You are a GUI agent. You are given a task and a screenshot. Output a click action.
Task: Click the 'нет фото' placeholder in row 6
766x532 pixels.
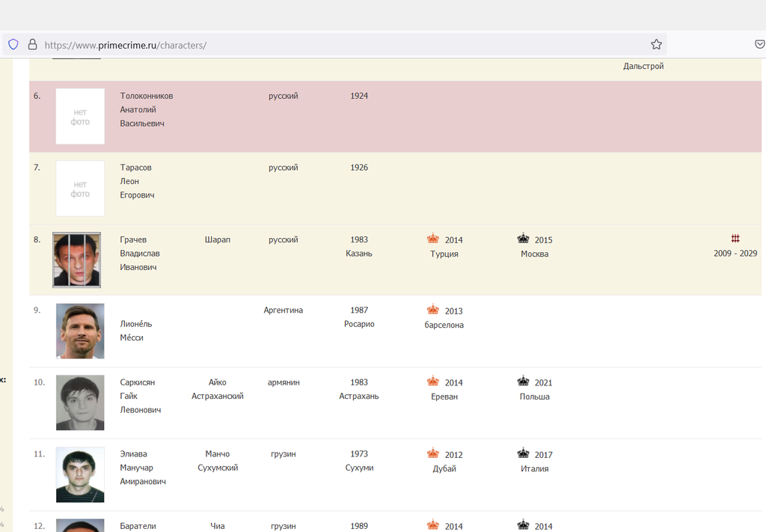pos(80,116)
